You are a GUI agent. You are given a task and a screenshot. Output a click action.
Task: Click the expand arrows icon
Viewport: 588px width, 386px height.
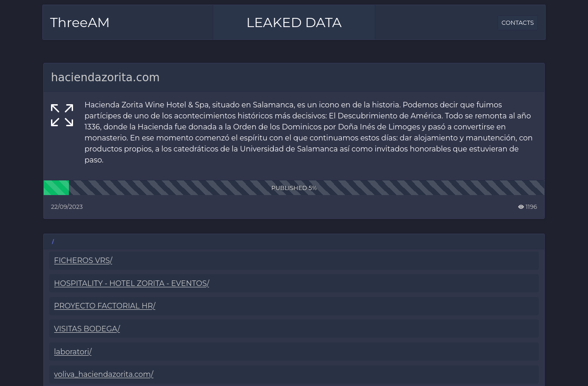[62, 115]
